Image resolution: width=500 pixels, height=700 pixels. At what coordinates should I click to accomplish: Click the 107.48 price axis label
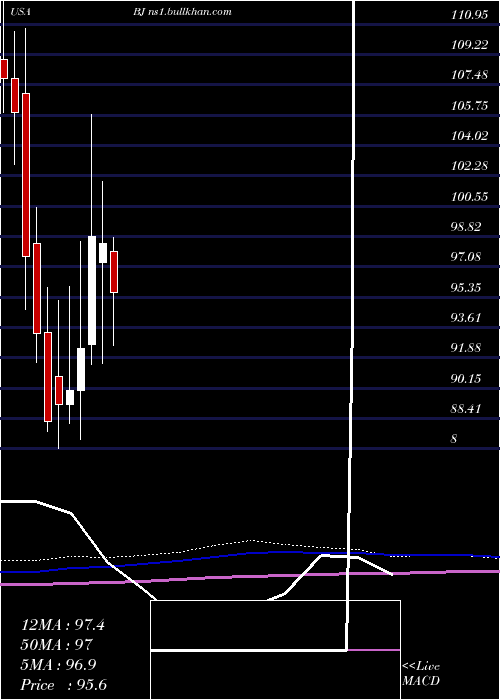point(469,75)
